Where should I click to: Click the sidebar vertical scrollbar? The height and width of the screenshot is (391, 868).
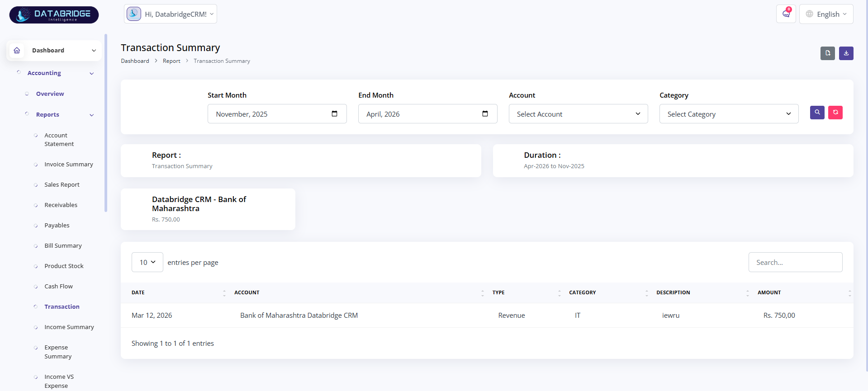pyautogui.click(x=106, y=123)
